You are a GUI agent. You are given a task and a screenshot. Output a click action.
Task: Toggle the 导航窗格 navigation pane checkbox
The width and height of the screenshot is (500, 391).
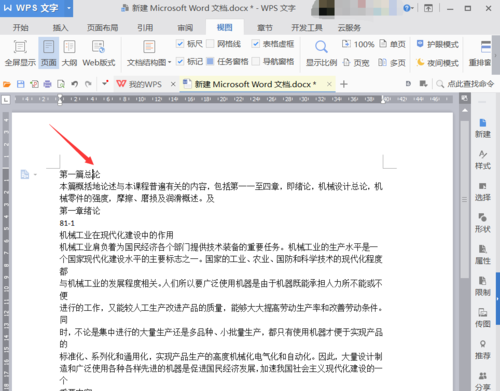(x=256, y=61)
